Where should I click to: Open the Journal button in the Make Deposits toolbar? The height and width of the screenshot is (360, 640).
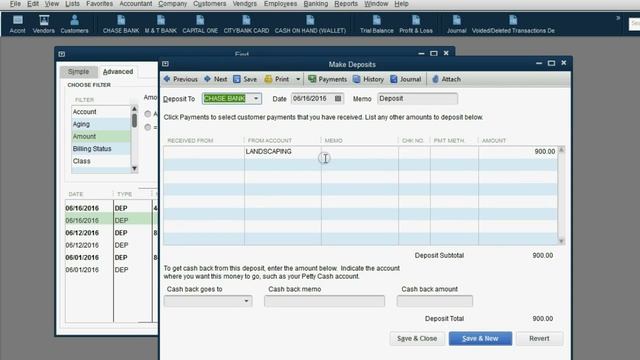point(406,79)
